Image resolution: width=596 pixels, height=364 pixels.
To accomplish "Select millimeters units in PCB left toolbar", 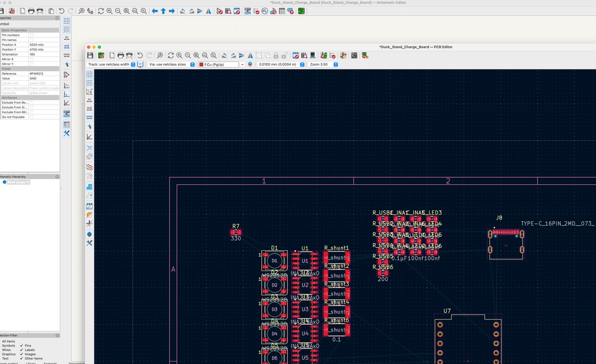I will (x=89, y=117).
